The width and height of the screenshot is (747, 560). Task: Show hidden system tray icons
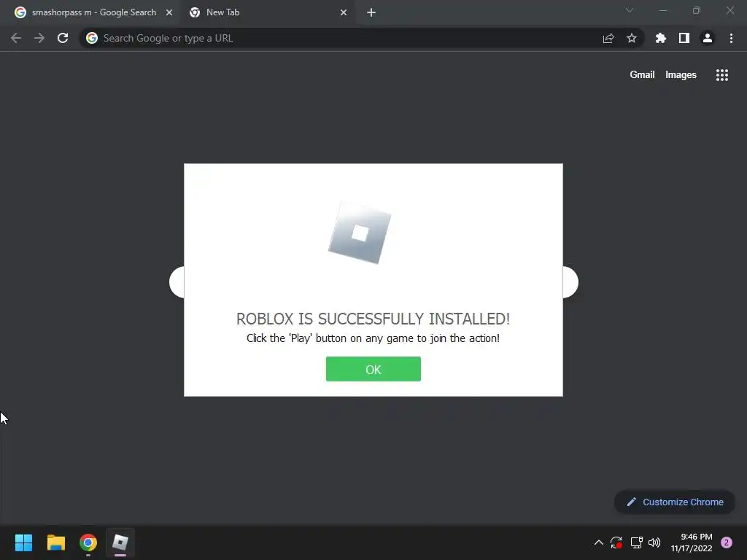click(x=599, y=542)
